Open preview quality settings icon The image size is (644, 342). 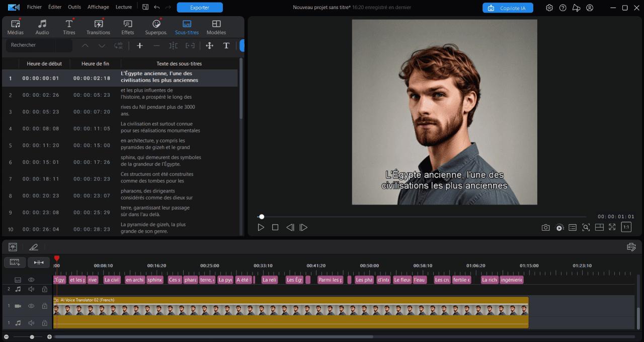(559, 228)
